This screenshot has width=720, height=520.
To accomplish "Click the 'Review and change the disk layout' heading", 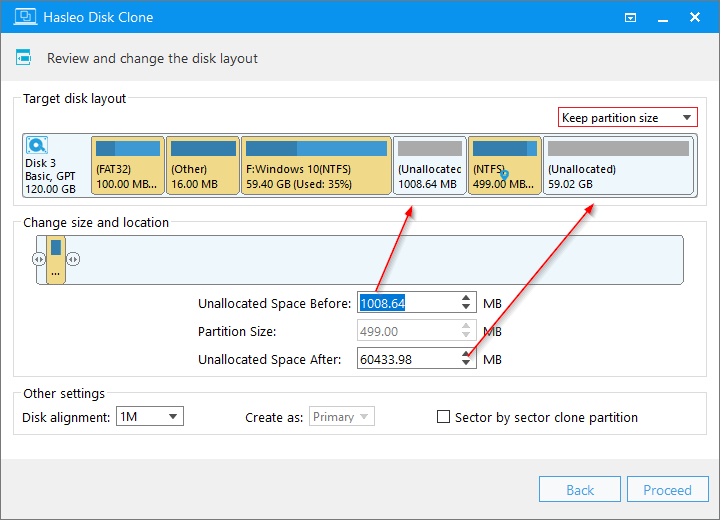I will (x=152, y=58).
